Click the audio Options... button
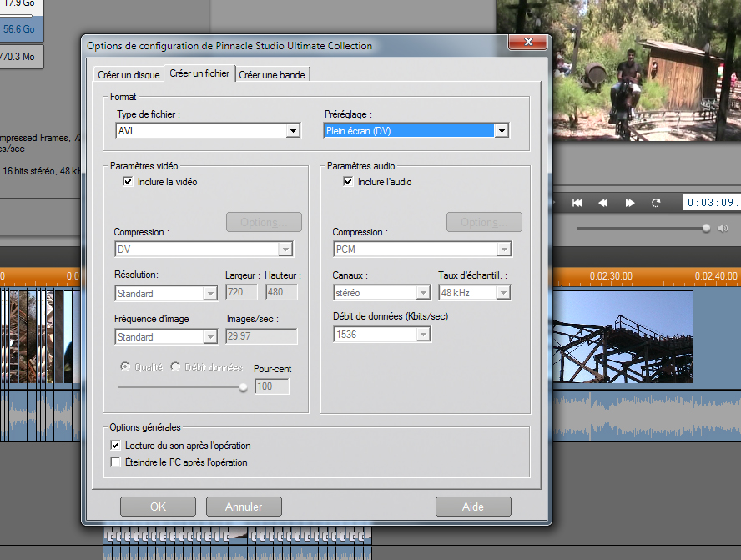The height and width of the screenshot is (560, 741). pos(484,222)
